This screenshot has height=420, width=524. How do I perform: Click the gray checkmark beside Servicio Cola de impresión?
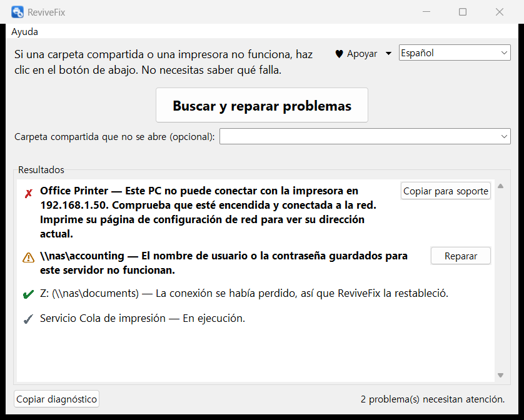click(28, 319)
